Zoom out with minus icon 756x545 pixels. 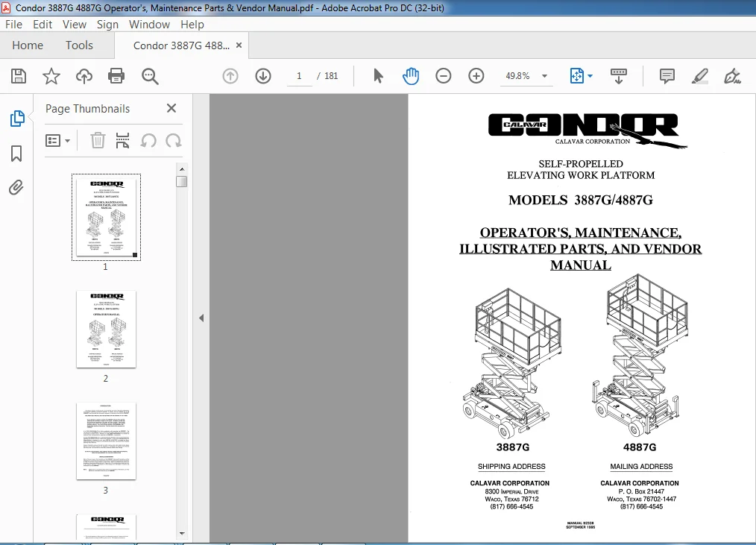443,76
